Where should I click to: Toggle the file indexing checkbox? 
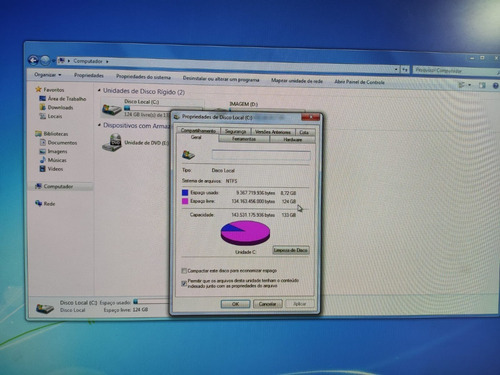[x=184, y=283]
